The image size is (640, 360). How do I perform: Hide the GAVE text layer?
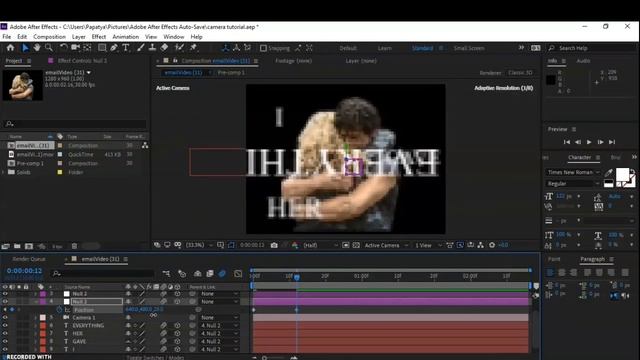pos(5,342)
